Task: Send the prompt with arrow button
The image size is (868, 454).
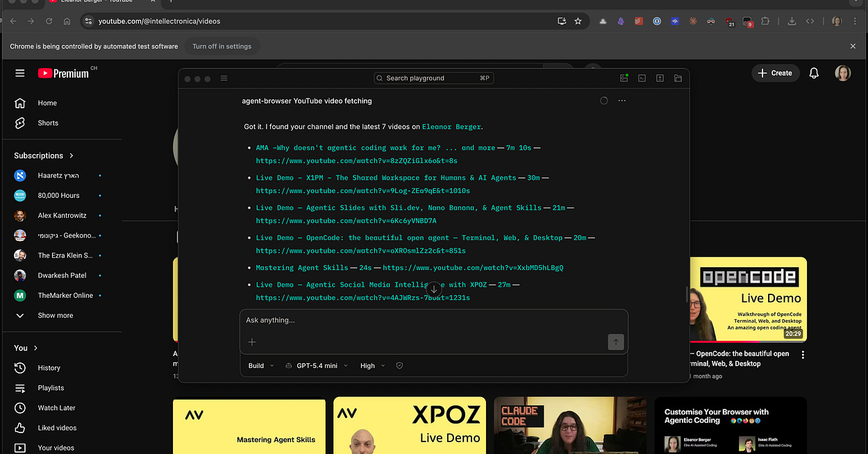Action: coord(615,342)
